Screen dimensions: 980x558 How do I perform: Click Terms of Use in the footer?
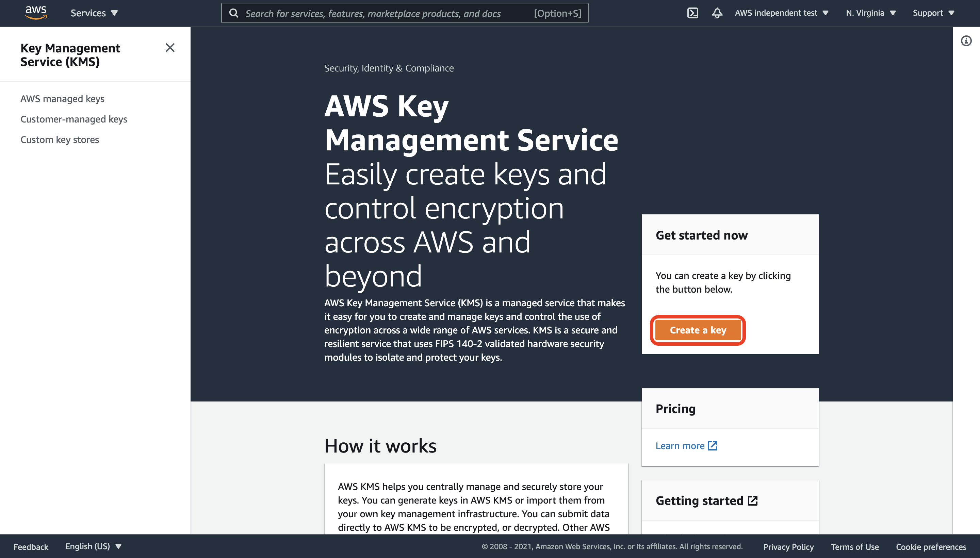click(854, 546)
